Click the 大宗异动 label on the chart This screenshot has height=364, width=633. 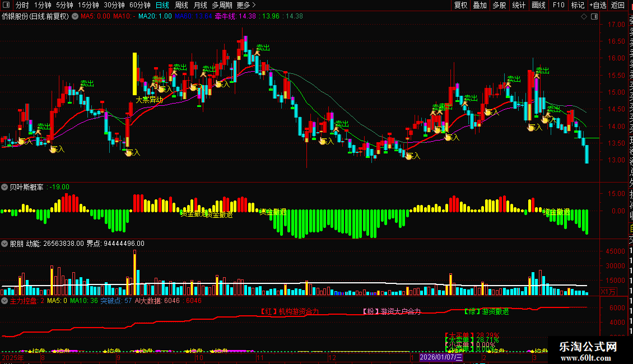pyautogui.click(x=149, y=100)
